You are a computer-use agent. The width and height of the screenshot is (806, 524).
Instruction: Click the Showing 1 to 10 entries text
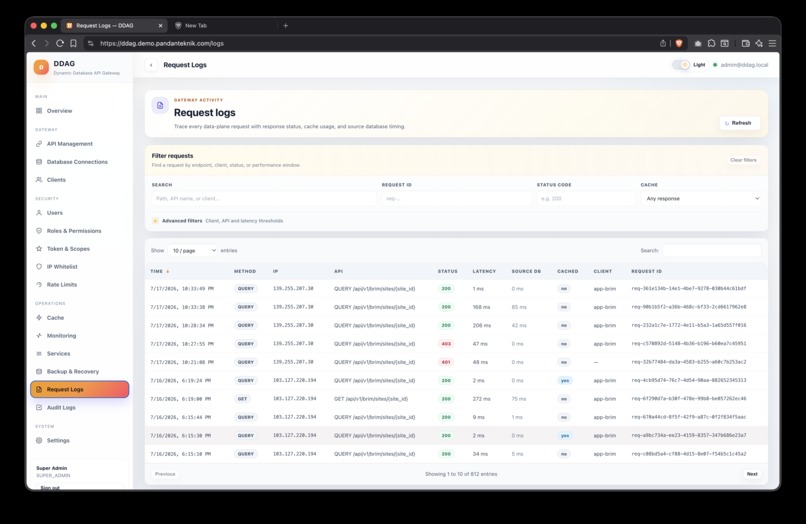click(x=461, y=474)
